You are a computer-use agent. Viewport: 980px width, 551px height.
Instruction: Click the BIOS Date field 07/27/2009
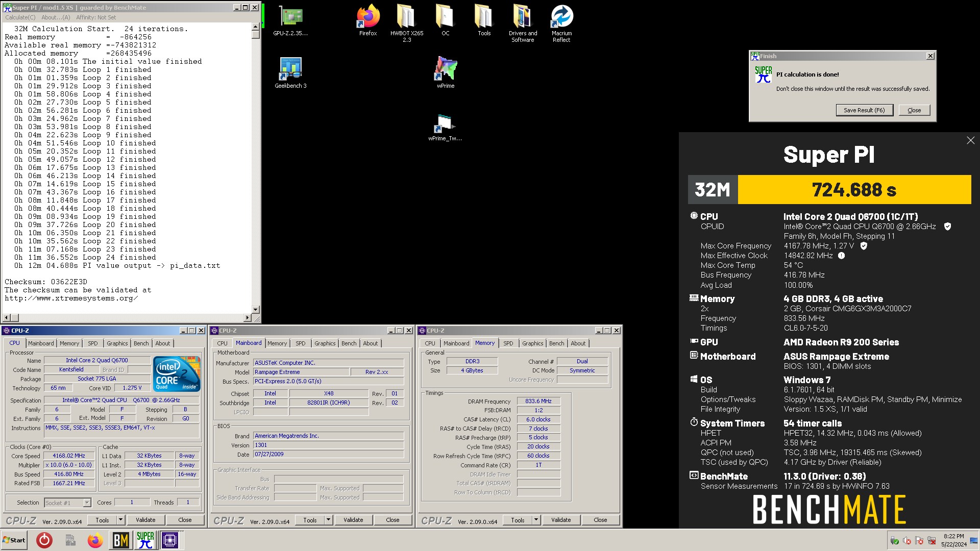pos(329,455)
